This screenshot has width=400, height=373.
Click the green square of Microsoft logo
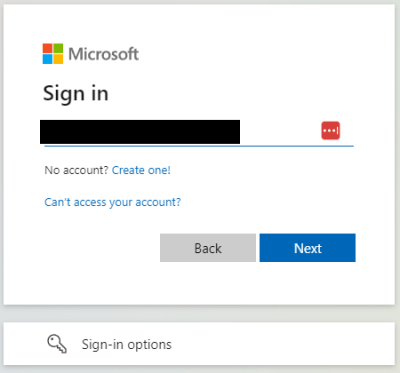click(58, 48)
